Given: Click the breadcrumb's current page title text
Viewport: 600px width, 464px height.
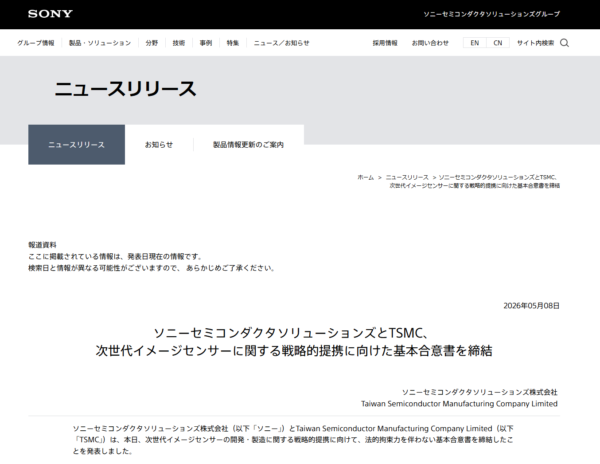Looking at the screenshot, I should pos(474,181).
